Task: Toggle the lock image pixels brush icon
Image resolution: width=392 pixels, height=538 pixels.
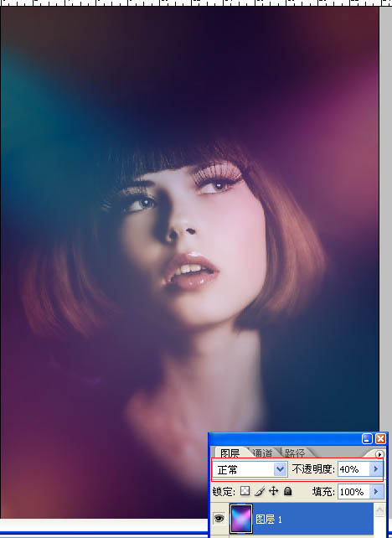Action: 260,491
